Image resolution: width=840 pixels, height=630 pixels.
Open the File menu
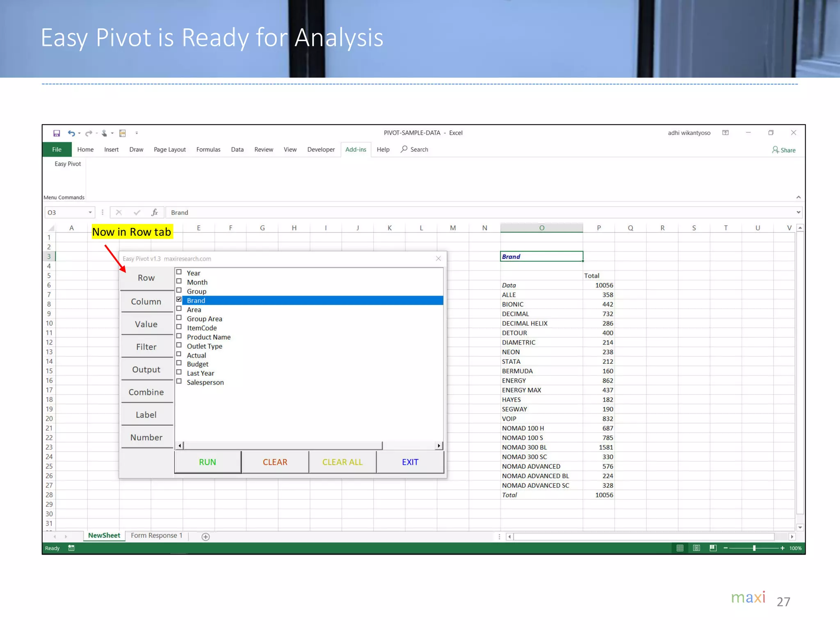[57, 150]
